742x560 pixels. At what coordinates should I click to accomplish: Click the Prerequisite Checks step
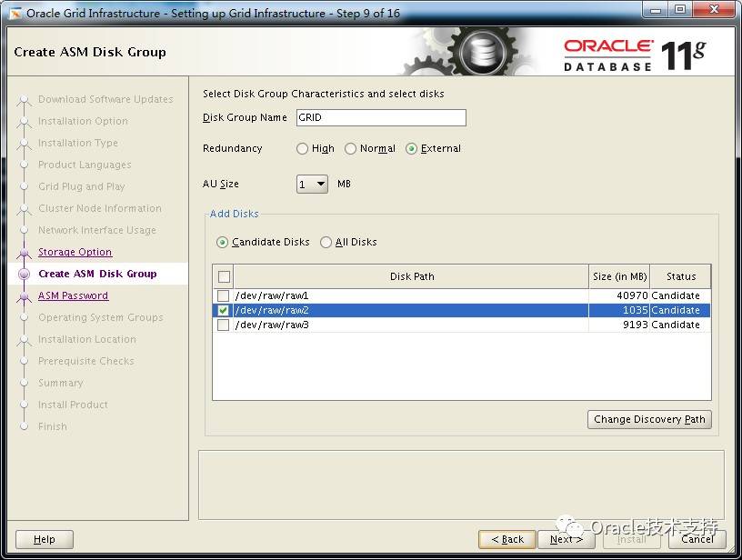[86, 361]
